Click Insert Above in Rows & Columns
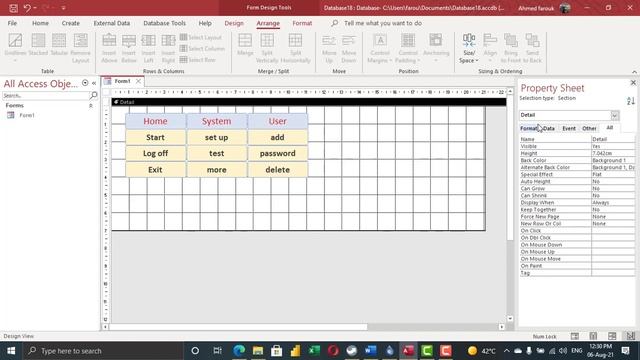 tap(109, 48)
